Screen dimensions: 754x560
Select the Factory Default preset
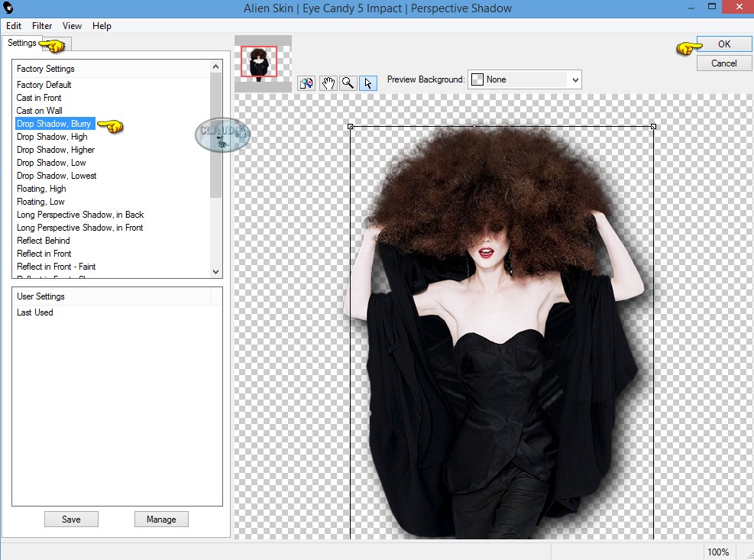(x=44, y=85)
